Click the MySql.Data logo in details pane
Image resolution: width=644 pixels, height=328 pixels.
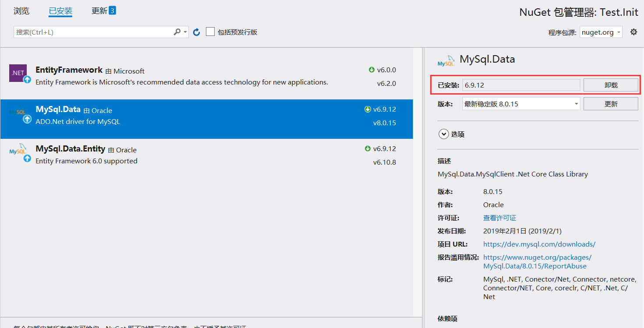pos(446,61)
